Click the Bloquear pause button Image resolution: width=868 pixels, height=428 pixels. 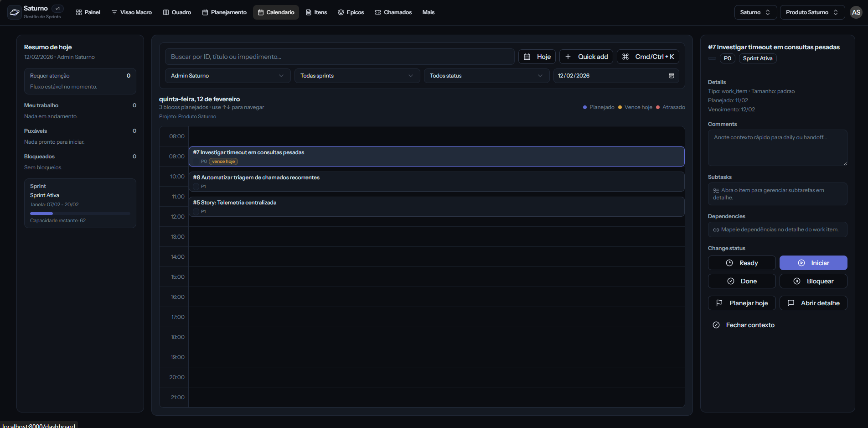pyautogui.click(x=813, y=281)
